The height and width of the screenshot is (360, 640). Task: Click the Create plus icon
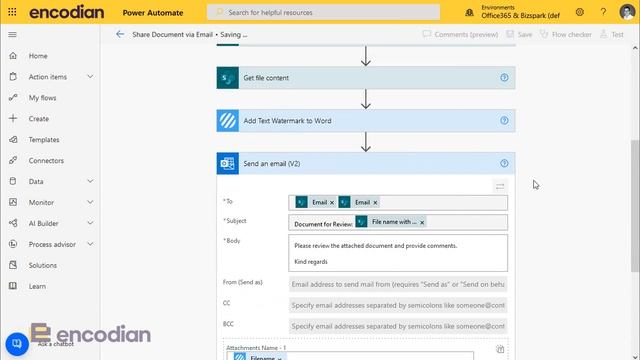coord(13,118)
